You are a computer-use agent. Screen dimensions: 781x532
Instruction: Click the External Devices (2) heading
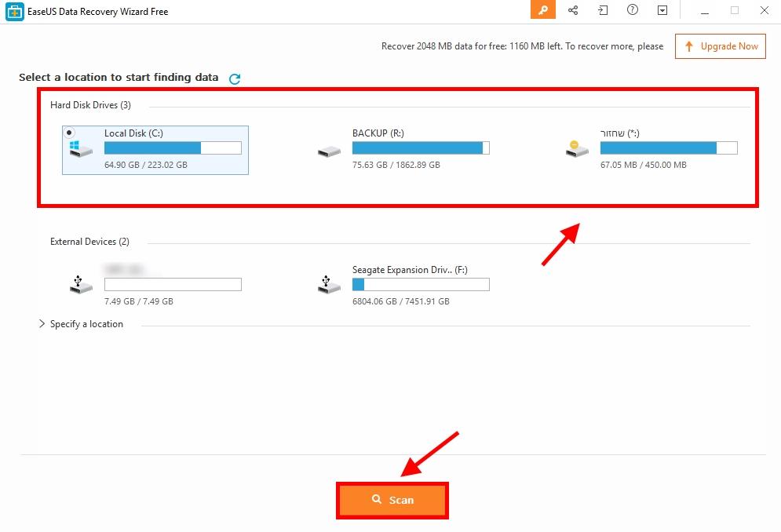[89, 242]
